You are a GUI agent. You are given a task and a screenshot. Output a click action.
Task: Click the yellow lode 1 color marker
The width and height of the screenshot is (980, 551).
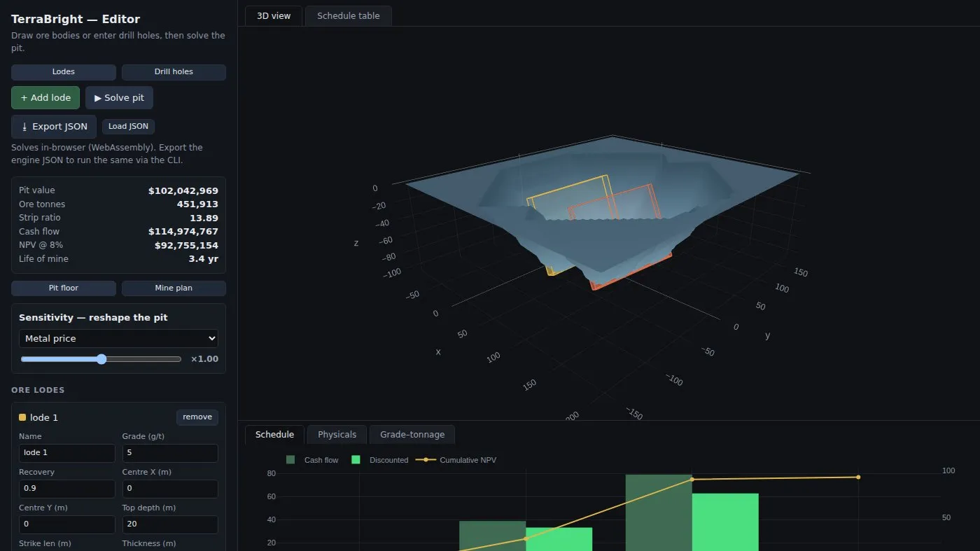[22, 417]
